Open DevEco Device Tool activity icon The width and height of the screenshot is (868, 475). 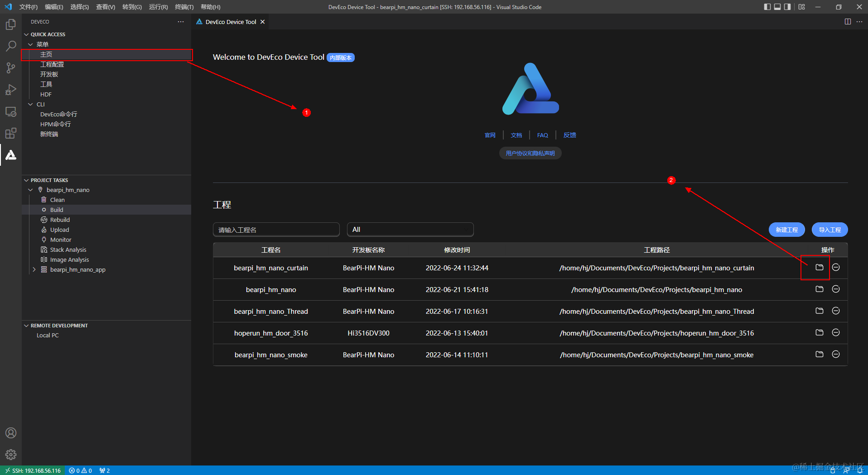click(x=11, y=155)
